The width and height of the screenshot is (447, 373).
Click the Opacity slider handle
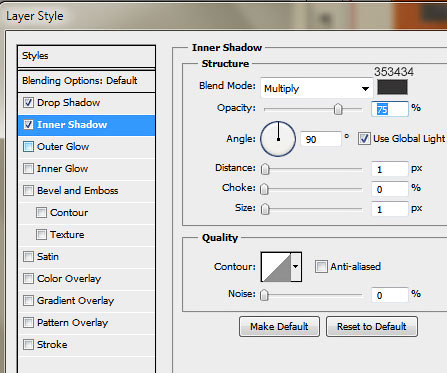(338, 109)
